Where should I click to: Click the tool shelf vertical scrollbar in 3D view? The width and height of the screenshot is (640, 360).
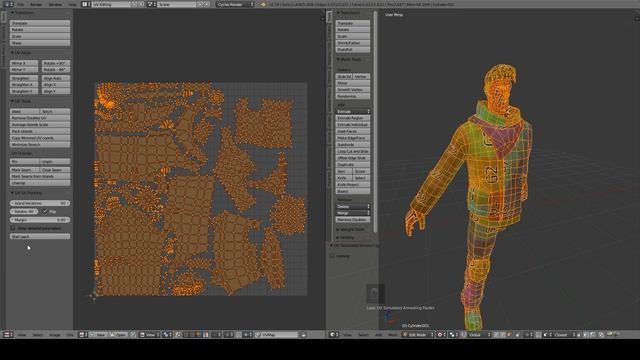click(x=375, y=122)
